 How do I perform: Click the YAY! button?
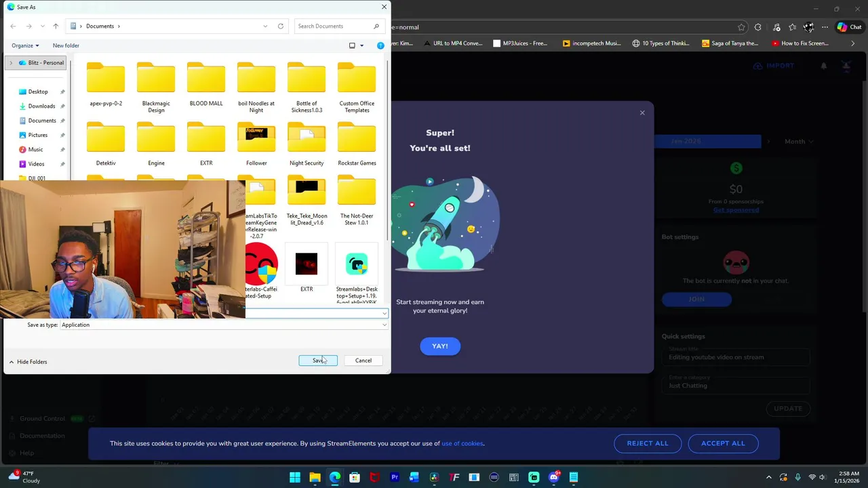pos(440,346)
